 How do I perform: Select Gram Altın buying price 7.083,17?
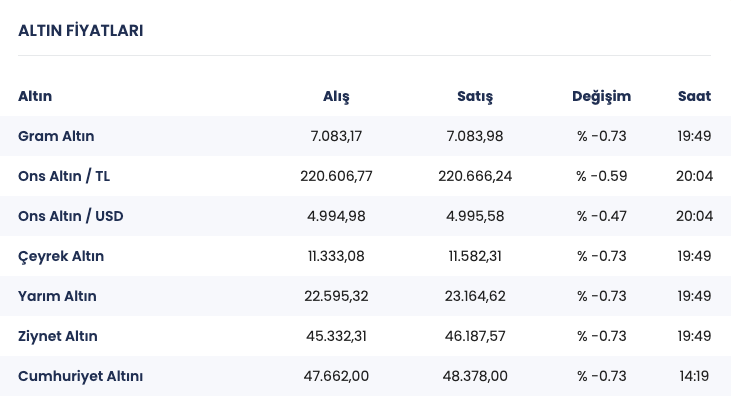pyautogui.click(x=336, y=136)
